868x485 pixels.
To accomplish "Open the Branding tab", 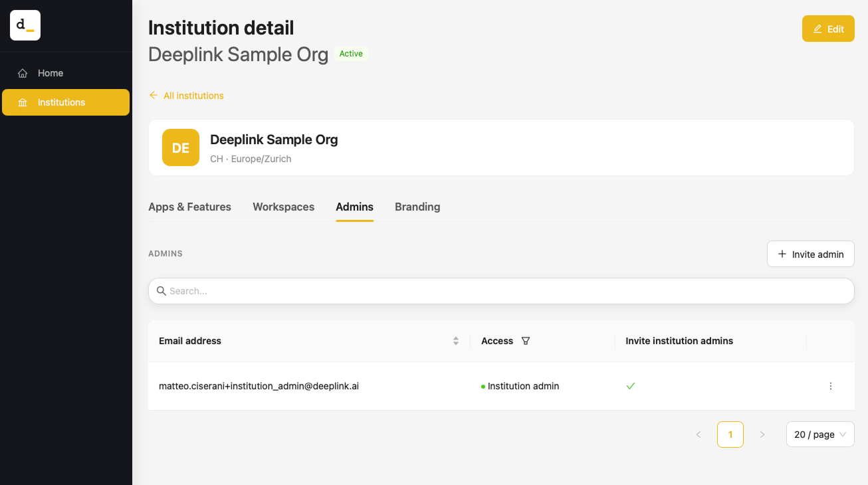I will coord(417,207).
